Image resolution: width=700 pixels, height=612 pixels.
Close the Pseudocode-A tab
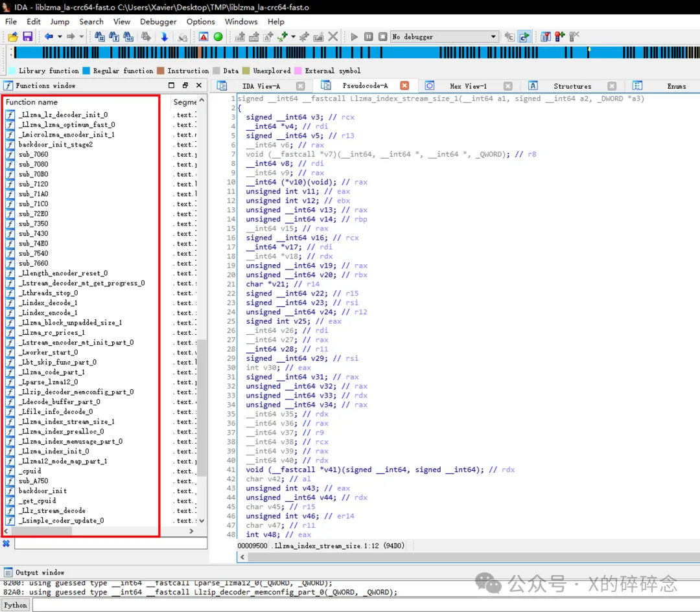coord(404,85)
